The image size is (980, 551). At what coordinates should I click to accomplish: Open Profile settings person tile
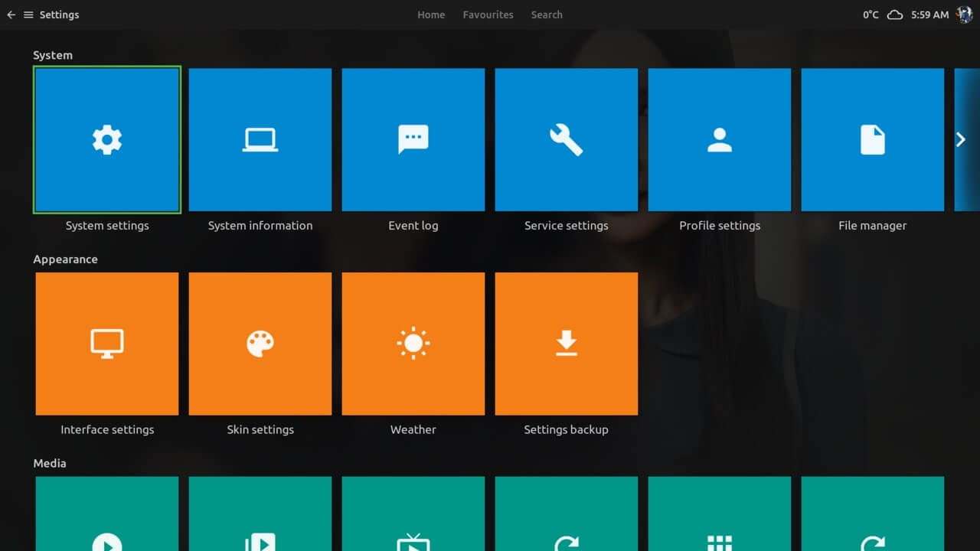(720, 140)
